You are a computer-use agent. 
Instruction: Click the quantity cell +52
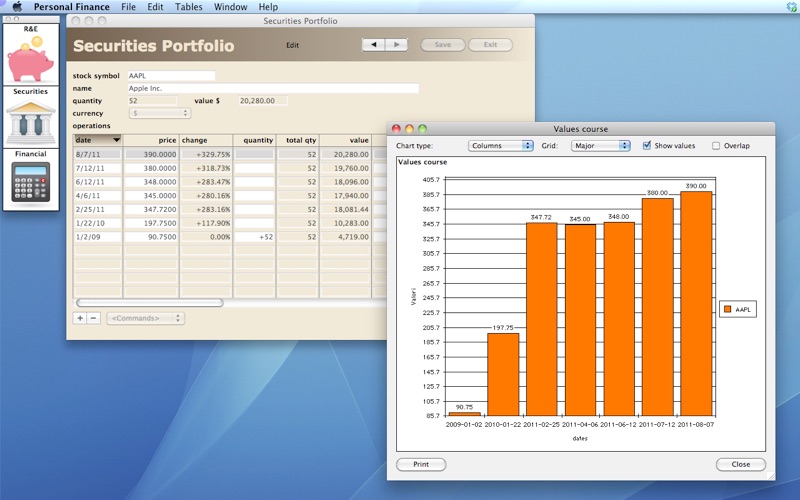pos(255,237)
